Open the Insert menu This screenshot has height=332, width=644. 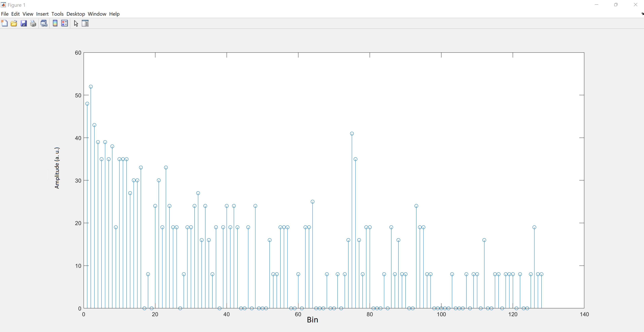(x=42, y=14)
